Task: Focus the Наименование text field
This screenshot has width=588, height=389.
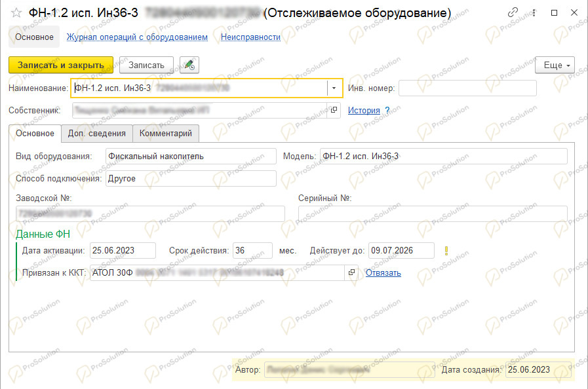Action: tap(199, 88)
